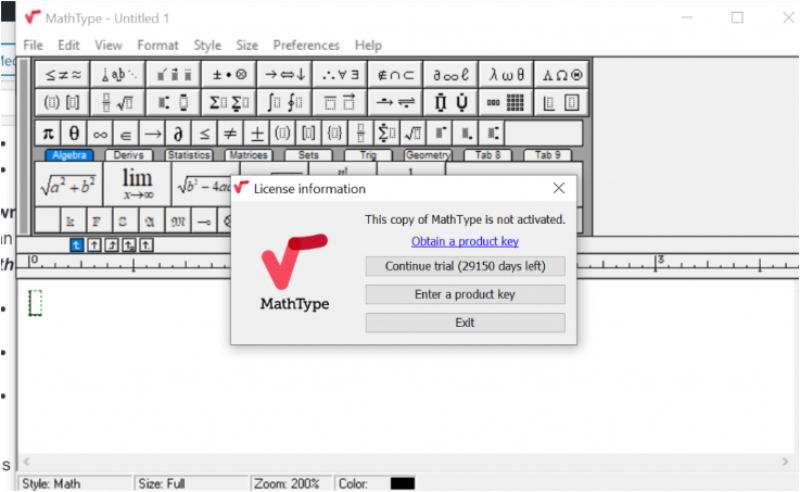Viewport: 800px width, 492px height.
Task: Switch to the Matrices tab
Action: point(248,155)
